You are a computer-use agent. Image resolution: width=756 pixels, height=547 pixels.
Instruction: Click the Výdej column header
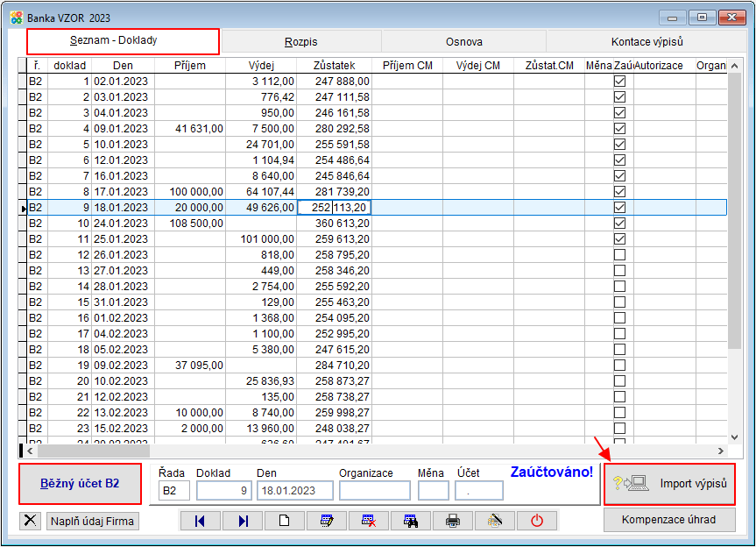tap(261, 66)
